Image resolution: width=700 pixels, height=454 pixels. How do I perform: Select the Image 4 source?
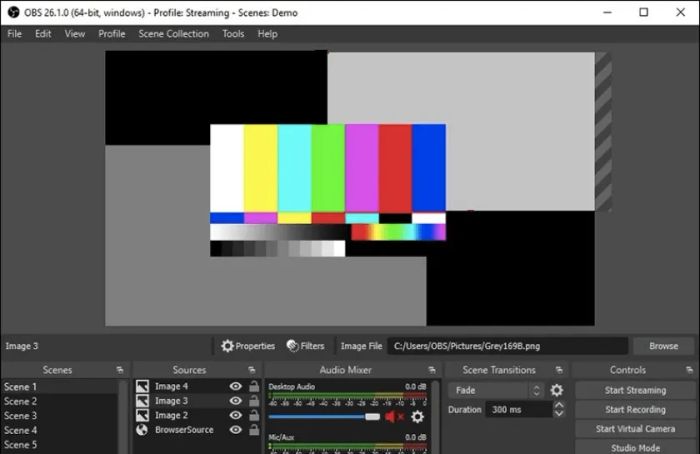tap(171, 386)
